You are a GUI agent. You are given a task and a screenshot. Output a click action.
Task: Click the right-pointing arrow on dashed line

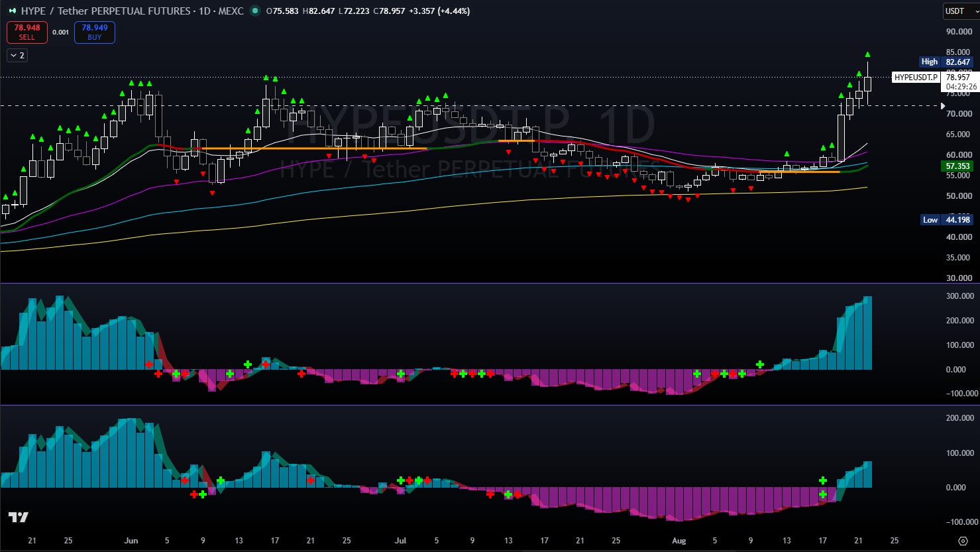tap(944, 105)
